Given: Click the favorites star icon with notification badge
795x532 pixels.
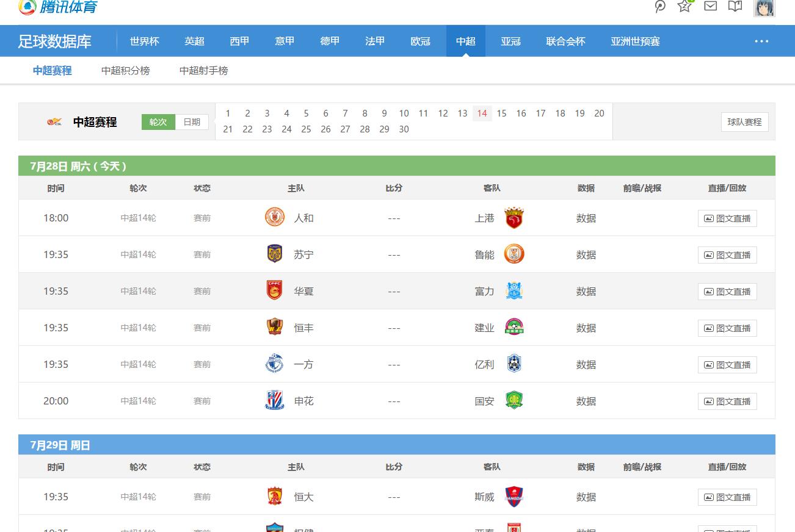Looking at the screenshot, I should coord(684,8).
